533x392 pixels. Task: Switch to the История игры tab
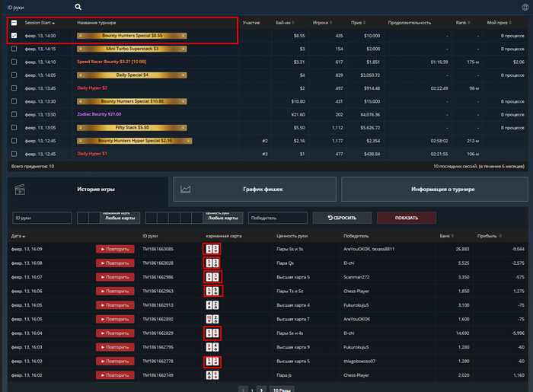pyautogui.click(x=88, y=191)
